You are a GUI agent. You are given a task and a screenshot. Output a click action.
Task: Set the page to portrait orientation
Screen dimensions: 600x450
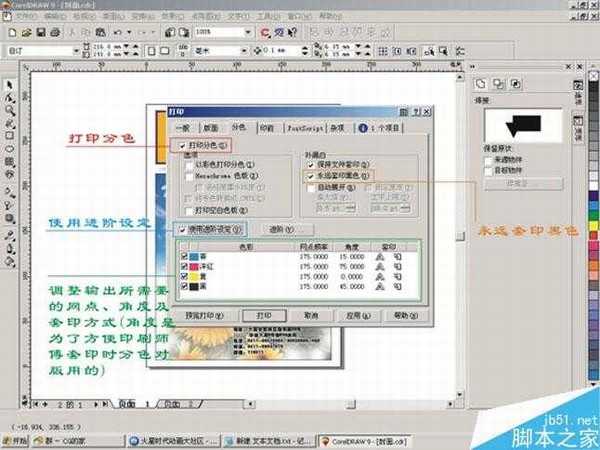click(x=152, y=51)
